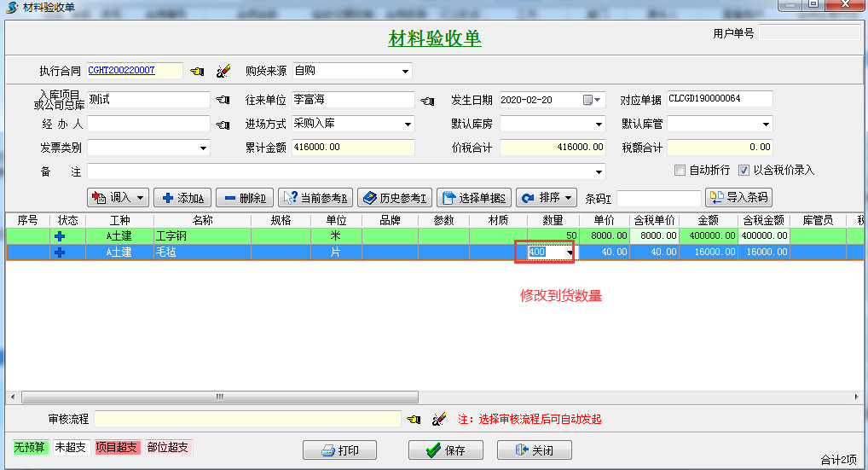Click the blue plus status icon in 工字钢 row
The width and height of the screenshot is (868, 470).
pyautogui.click(x=59, y=236)
